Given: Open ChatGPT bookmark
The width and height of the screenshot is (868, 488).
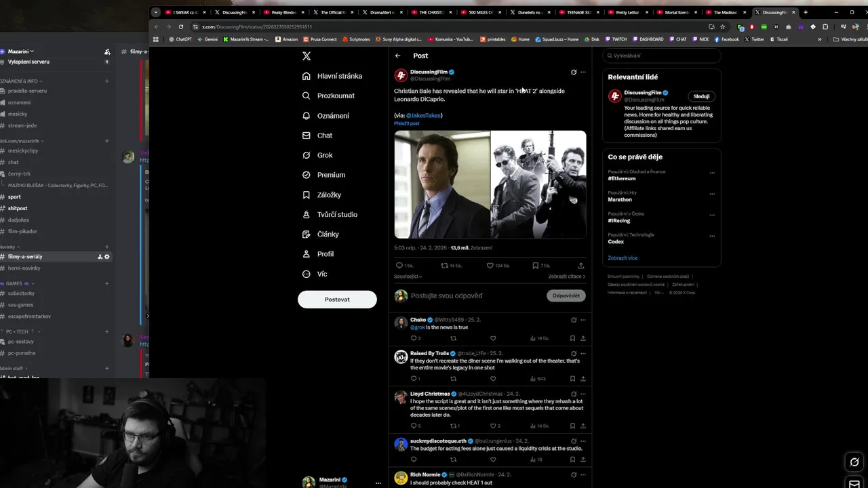Looking at the screenshot, I should pyautogui.click(x=180, y=39).
